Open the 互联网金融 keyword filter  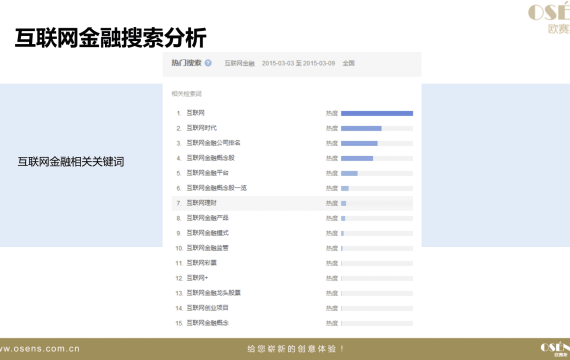point(240,63)
